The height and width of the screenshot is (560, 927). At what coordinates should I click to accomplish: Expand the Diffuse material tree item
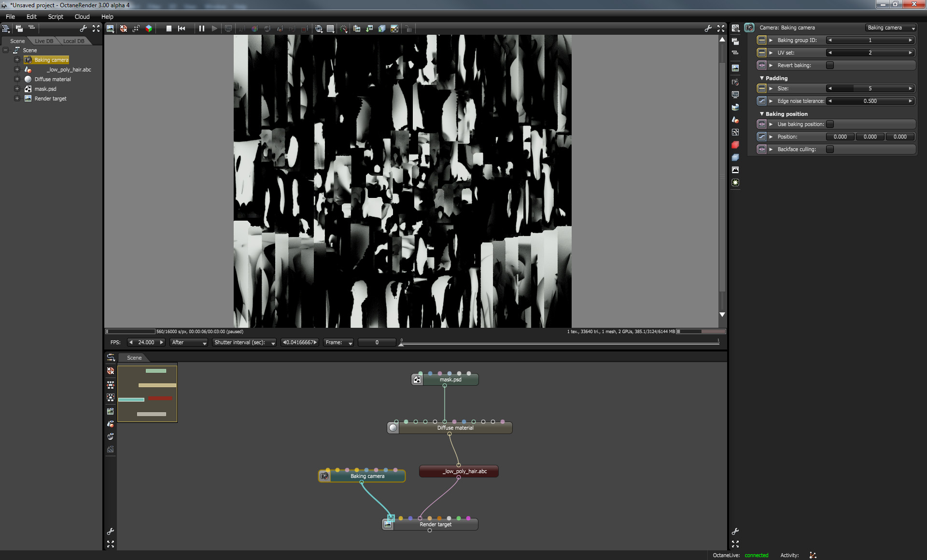[x=17, y=79]
